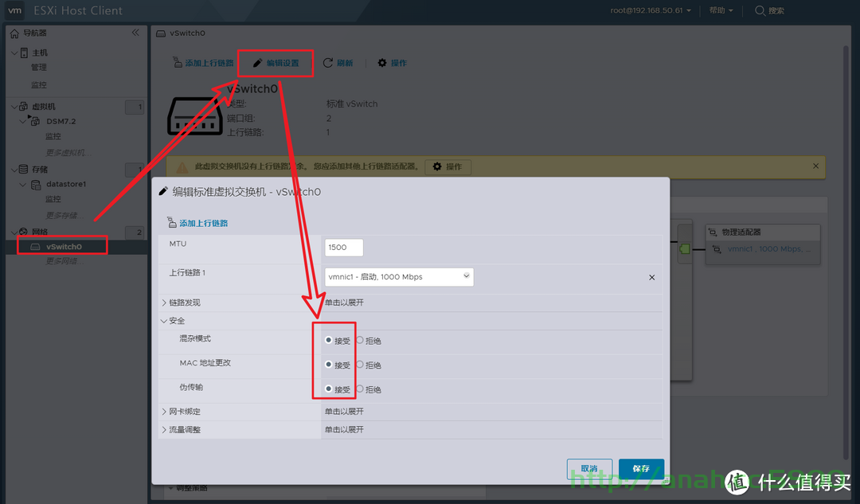Open the root@192.168.50.61 user menu
This screenshot has height=504, width=860.
(x=651, y=10)
